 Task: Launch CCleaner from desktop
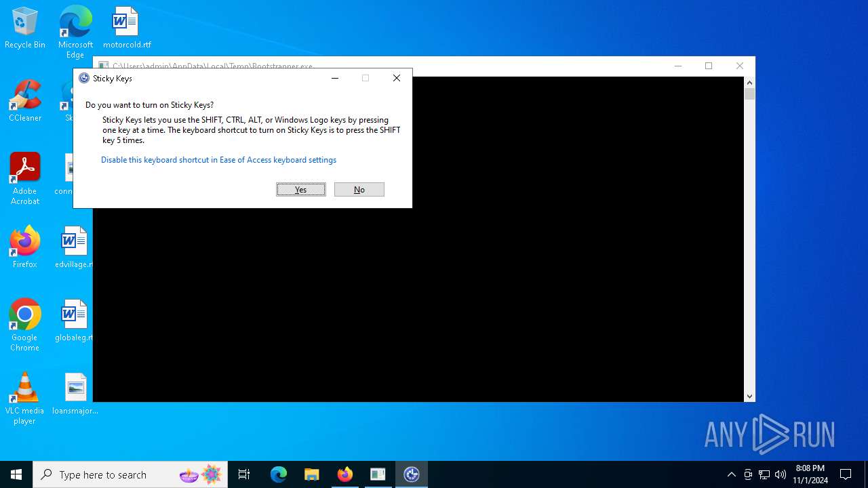click(25, 100)
